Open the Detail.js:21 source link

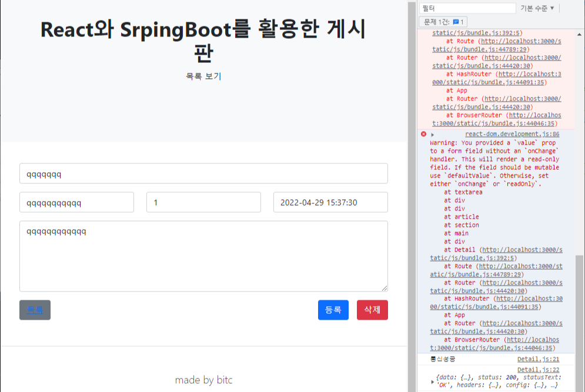[x=539, y=359]
